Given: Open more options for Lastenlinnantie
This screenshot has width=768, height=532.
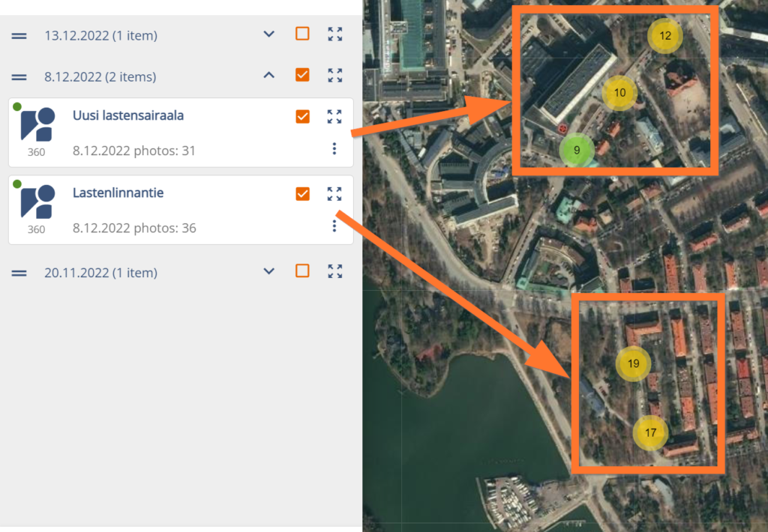Looking at the screenshot, I should 334,226.
